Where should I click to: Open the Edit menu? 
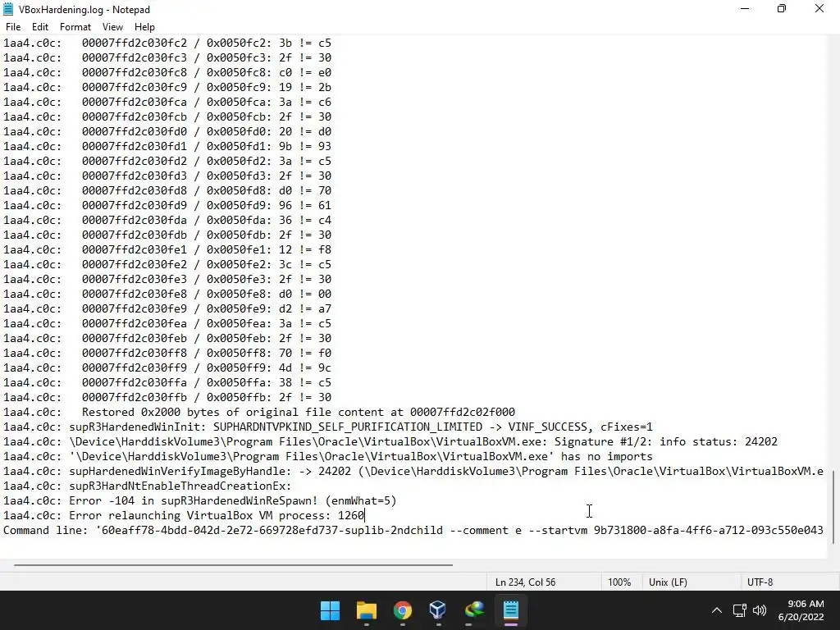click(39, 27)
